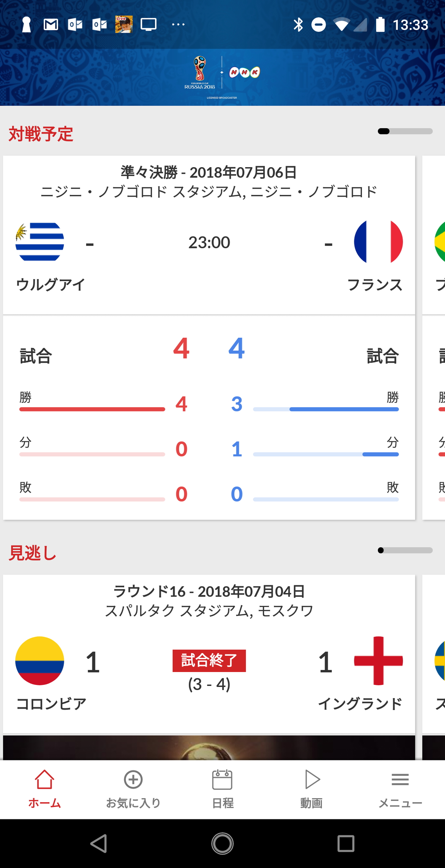Viewport: 445px width, 868px height.
Task: Tap the France flag icon
Action: tap(379, 242)
